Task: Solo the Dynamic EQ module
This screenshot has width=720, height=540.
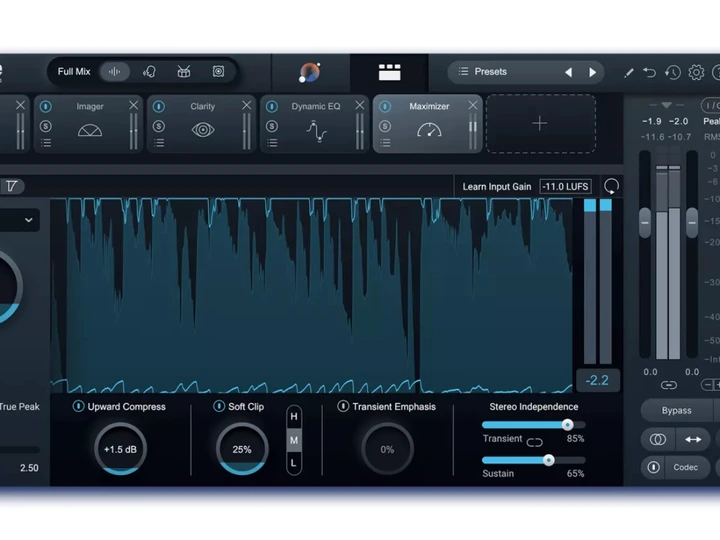Action: (x=272, y=126)
